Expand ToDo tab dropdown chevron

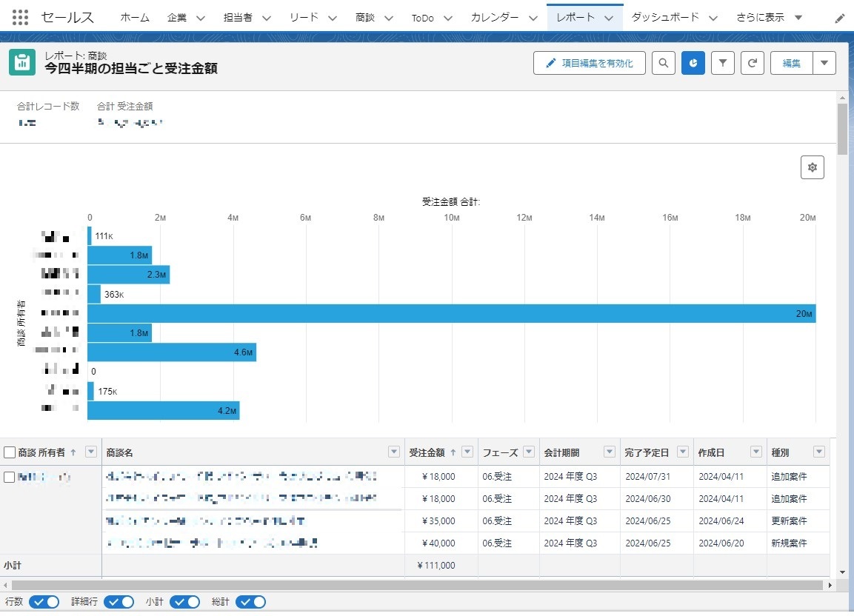tap(447, 18)
